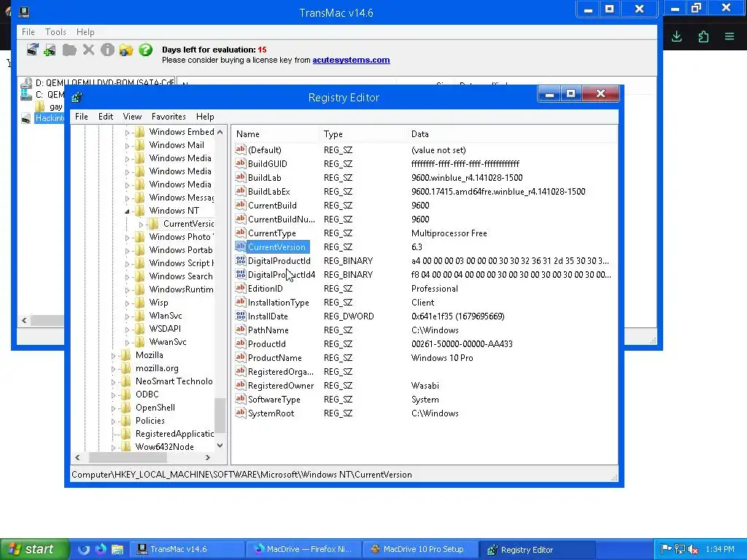
Task: Expand the Windows Search key
Action: 127,276
